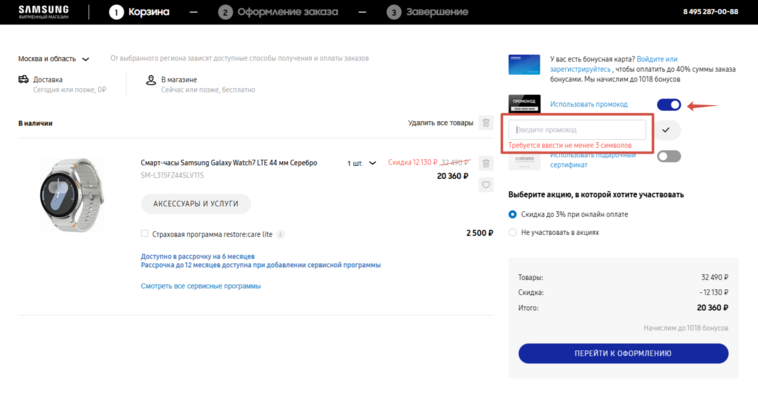Focus the Введите промокод input field

pos(577,130)
